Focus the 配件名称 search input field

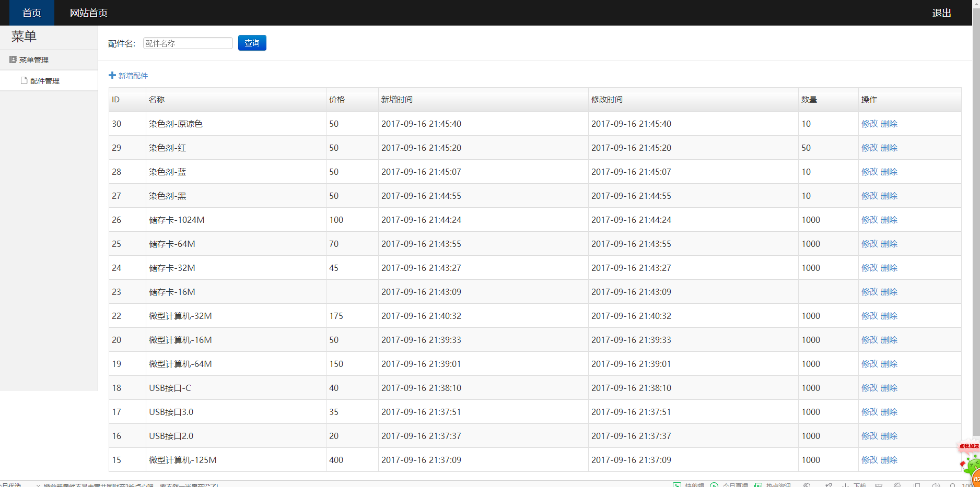coord(188,43)
